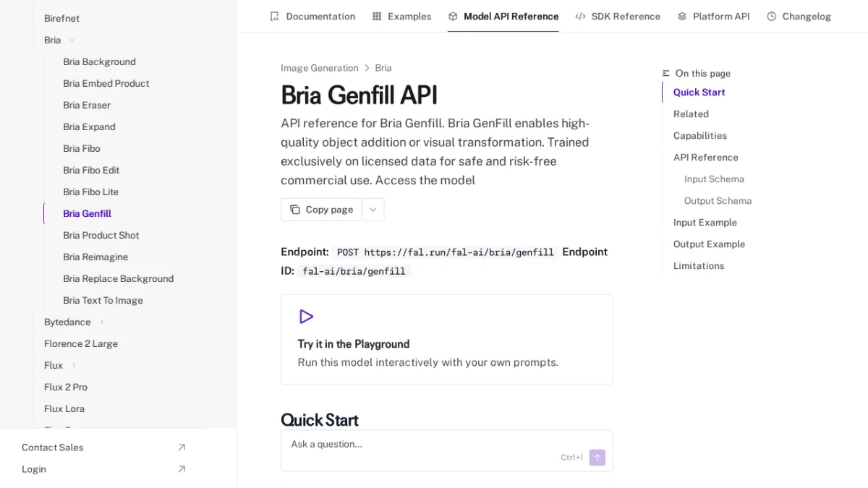Click the Image Generation breadcrumb link
Viewport: 868px width, 488px height.
pos(320,68)
